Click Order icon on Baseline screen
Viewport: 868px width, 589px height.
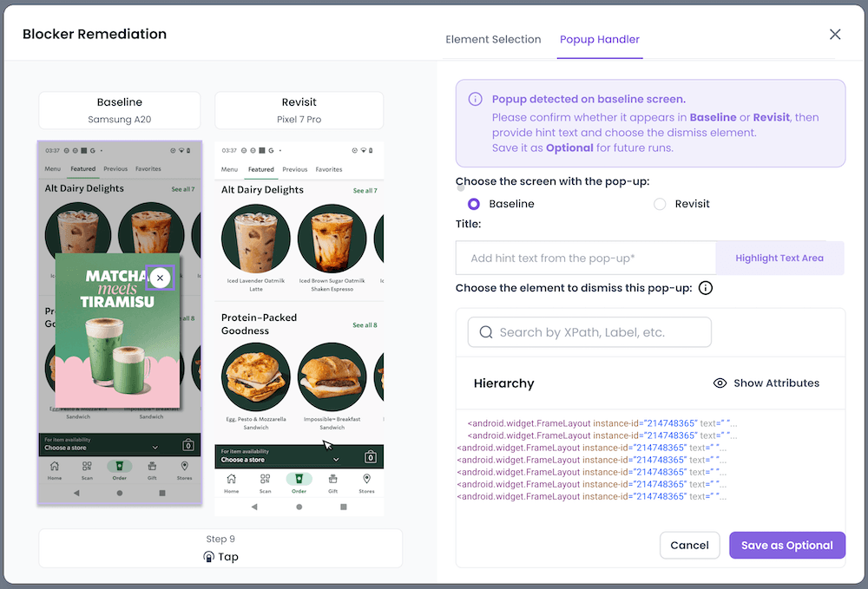pyautogui.click(x=120, y=466)
